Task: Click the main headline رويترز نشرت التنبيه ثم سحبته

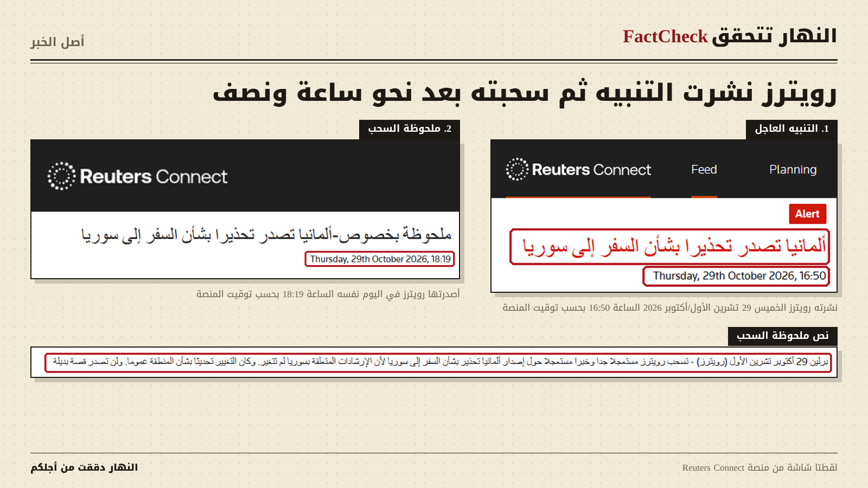Action: pyautogui.click(x=525, y=92)
